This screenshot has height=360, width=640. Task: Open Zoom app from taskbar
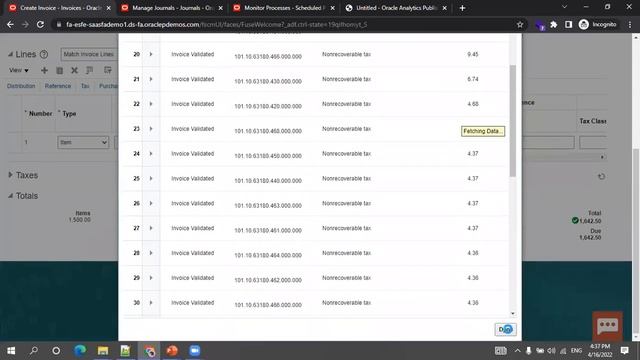point(195,351)
